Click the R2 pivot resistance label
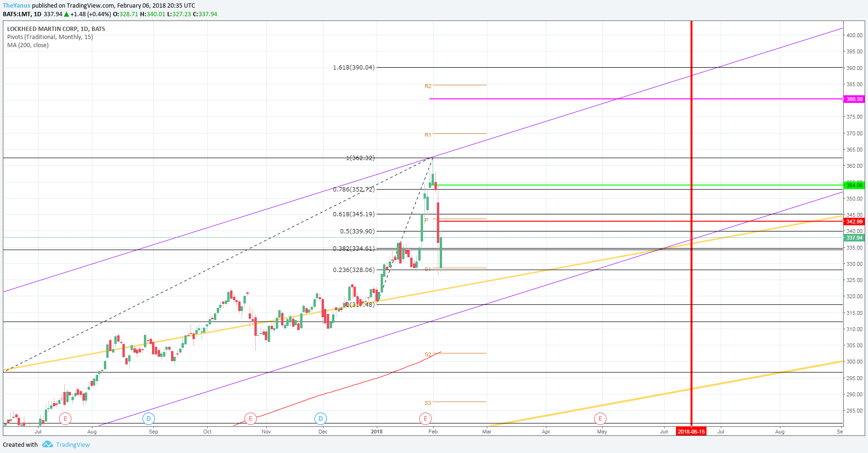The width and height of the screenshot is (868, 453). pyautogui.click(x=428, y=86)
